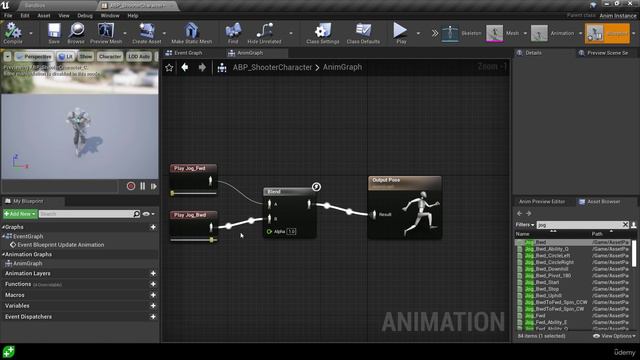
Task: Open Create Asset dropdown arrow
Action: click(164, 33)
